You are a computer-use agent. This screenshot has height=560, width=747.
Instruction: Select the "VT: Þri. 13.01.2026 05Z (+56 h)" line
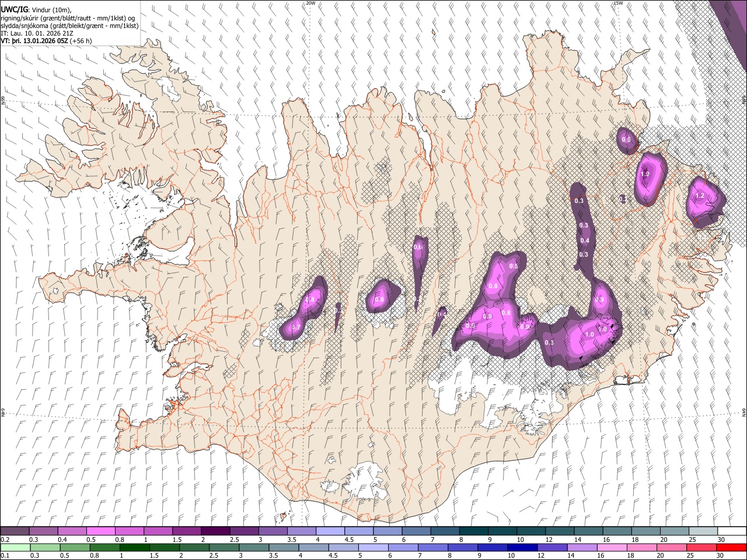pyautogui.click(x=46, y=41)
